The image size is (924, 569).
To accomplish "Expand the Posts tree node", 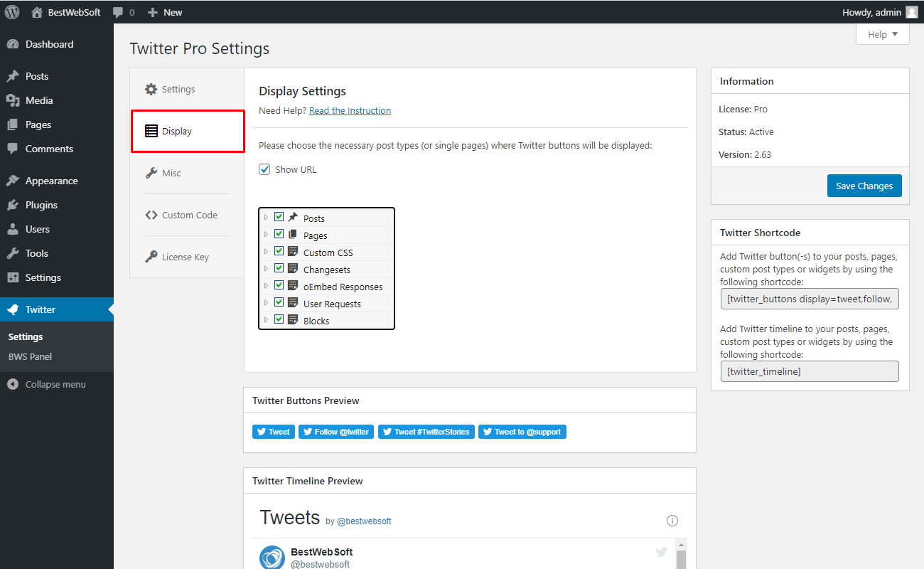I will [x=267, y=217].
